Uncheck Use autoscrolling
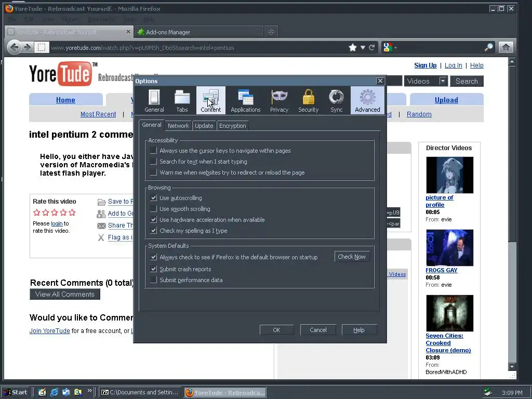532x399 pixels. [153, 198]
